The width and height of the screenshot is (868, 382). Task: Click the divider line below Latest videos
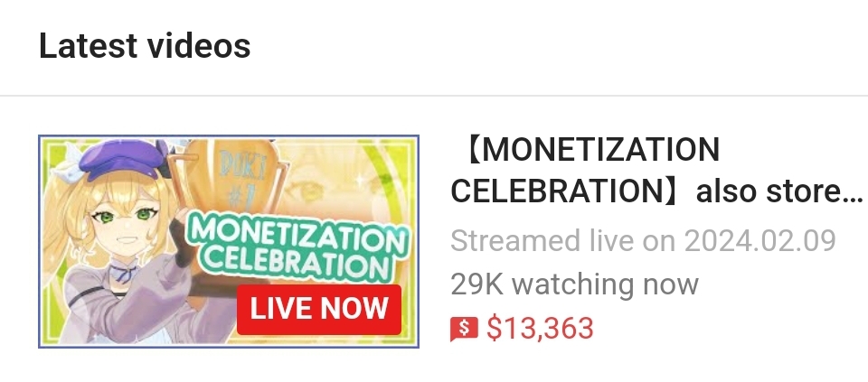click(434, 96)
